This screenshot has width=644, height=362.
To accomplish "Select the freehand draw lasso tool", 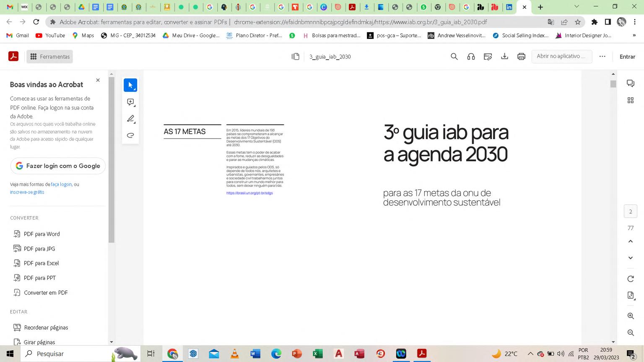I will click(130, 135).
